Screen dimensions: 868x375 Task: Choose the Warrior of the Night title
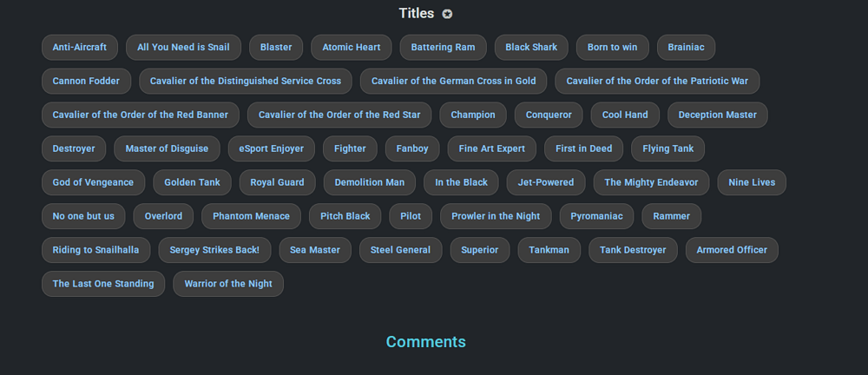pos(228,284)
